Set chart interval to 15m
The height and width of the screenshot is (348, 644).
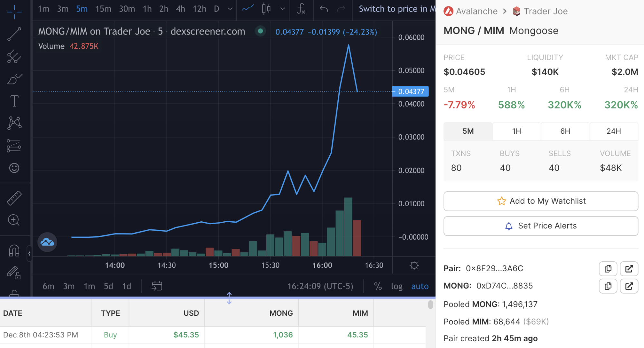click(103, 9)
